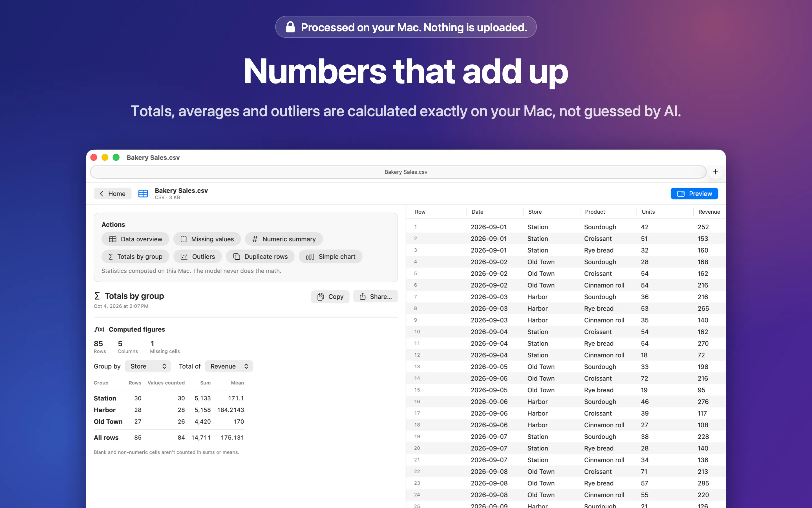Click the Store column header
Screen dimensions: 812x508
pos(535,212)
